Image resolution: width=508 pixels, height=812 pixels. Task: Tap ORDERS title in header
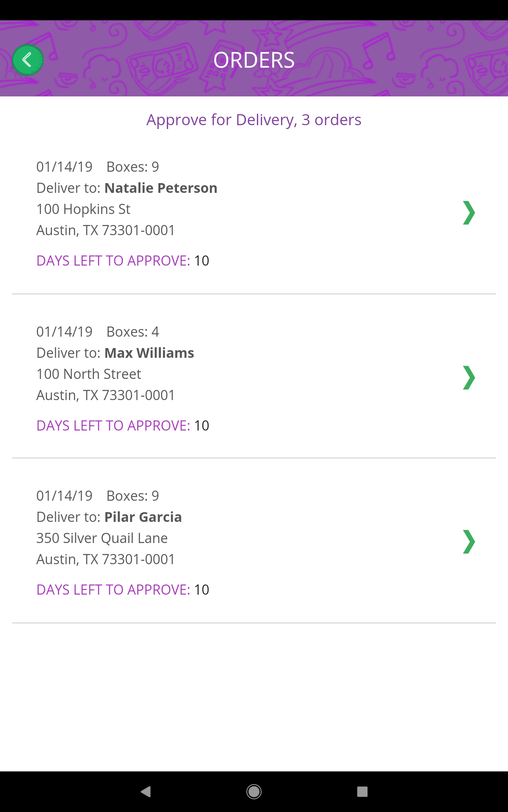(x=254, y=60)
